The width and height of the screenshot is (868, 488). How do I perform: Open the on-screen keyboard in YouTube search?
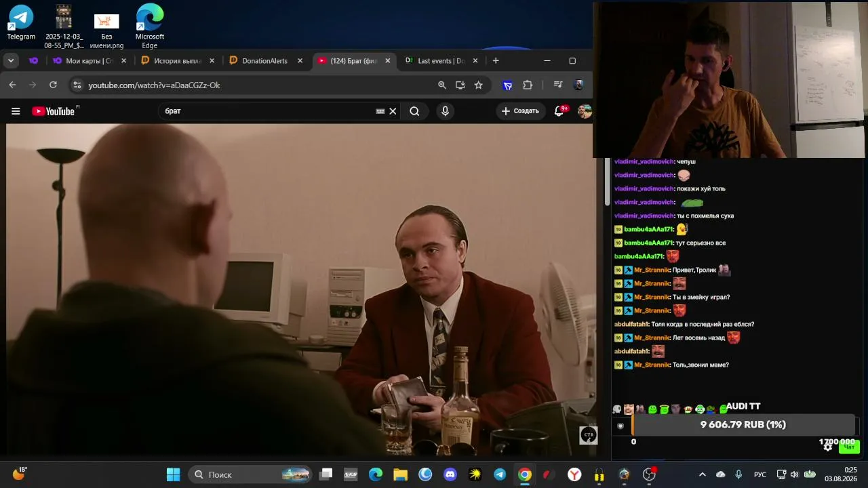(380, 111)
